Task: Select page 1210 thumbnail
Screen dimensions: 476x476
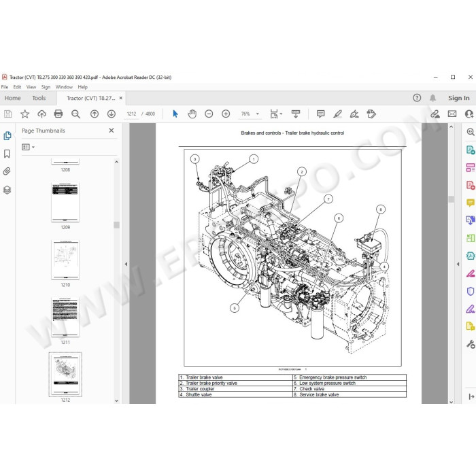Action: point(65,260)
